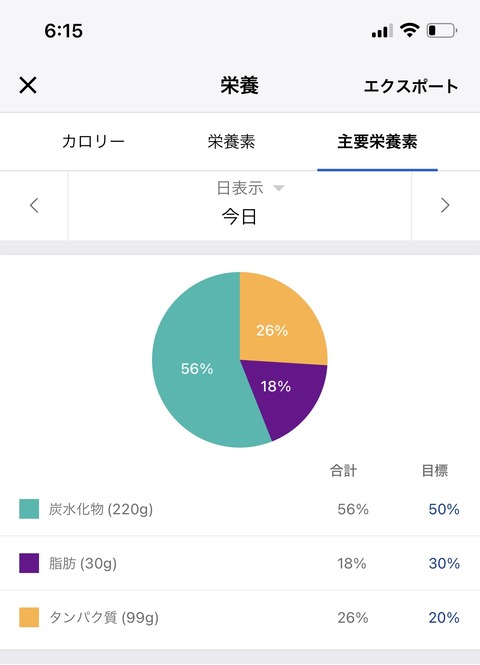Click the teal 炭水化物 color swatch
Viewport: 480px width, 665px height.
point(29,509)
